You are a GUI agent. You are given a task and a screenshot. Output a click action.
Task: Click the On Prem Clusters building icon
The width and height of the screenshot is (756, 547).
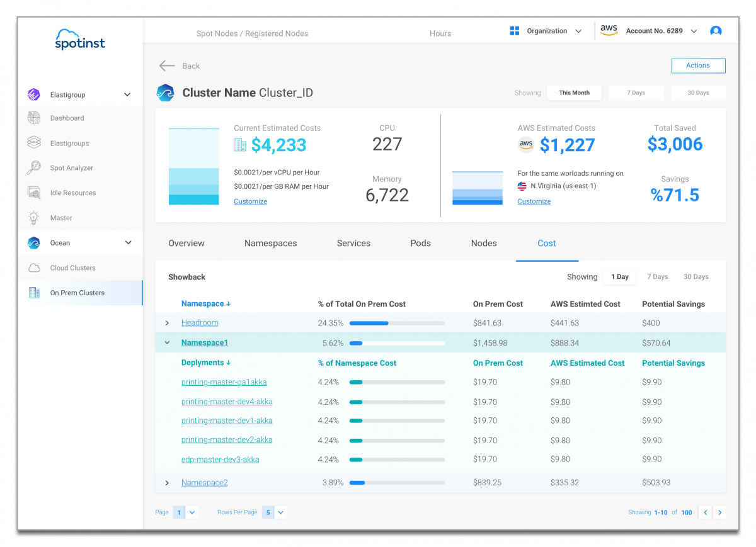pyautogui.click(x=34, y=293)
